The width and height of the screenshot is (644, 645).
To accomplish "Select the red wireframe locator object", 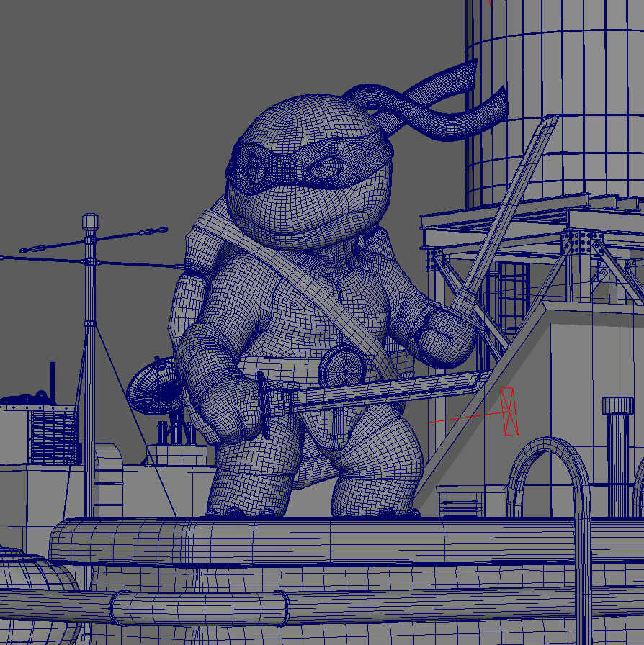I will pyautogui.click(x=509, y=411).
